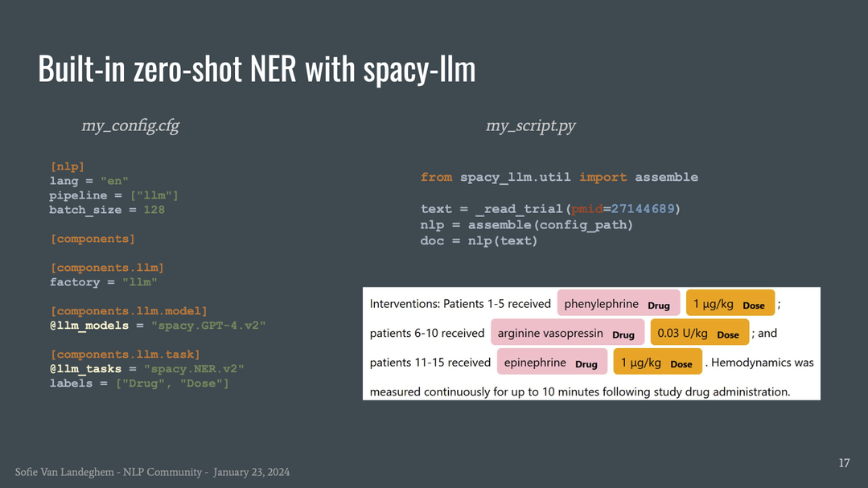Click the slide title about zero-shot NER

coord(256,68)
